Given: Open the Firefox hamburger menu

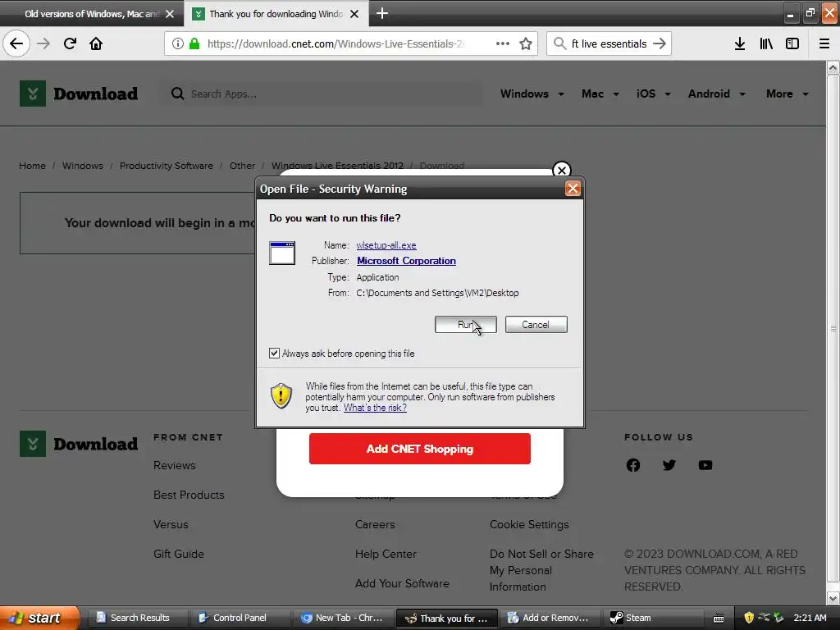Looking at the screenshot, I should [x=824, y=43].
